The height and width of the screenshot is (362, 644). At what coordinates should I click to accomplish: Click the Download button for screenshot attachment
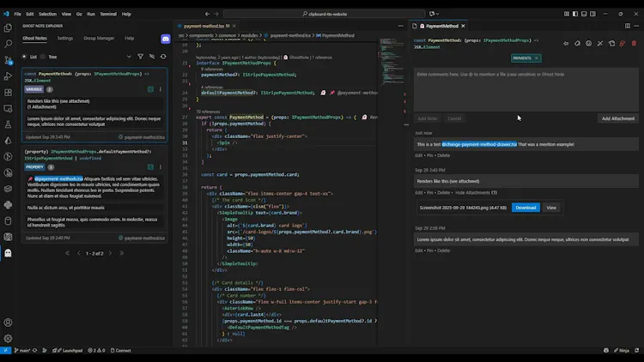(x=526, y=208)
